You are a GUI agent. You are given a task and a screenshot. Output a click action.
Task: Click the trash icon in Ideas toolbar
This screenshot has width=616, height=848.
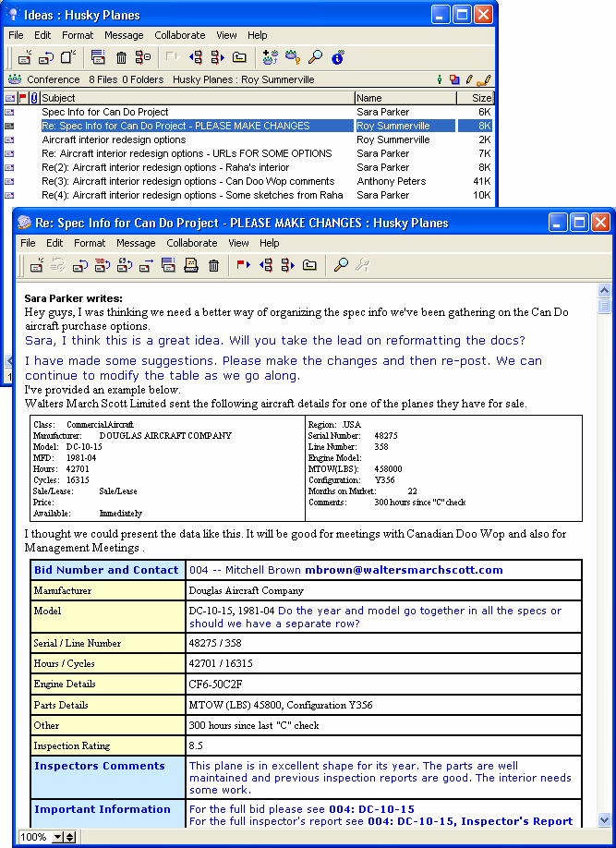pos(121,57)
